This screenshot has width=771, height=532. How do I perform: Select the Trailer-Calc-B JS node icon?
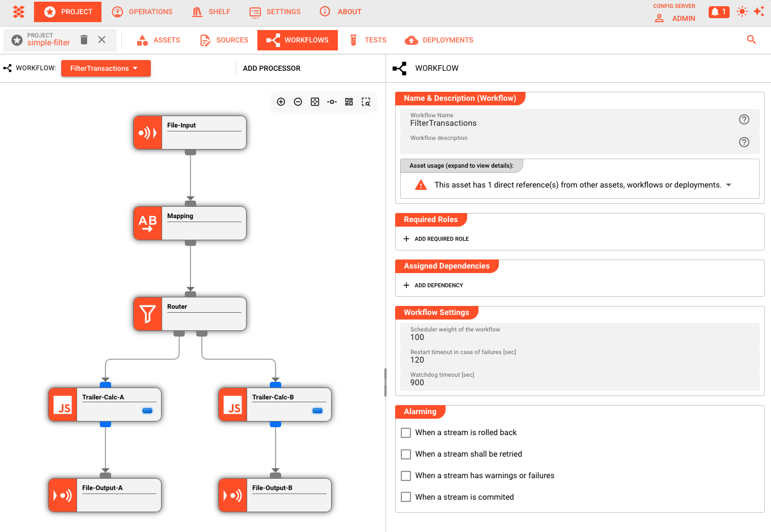[233, 405]
